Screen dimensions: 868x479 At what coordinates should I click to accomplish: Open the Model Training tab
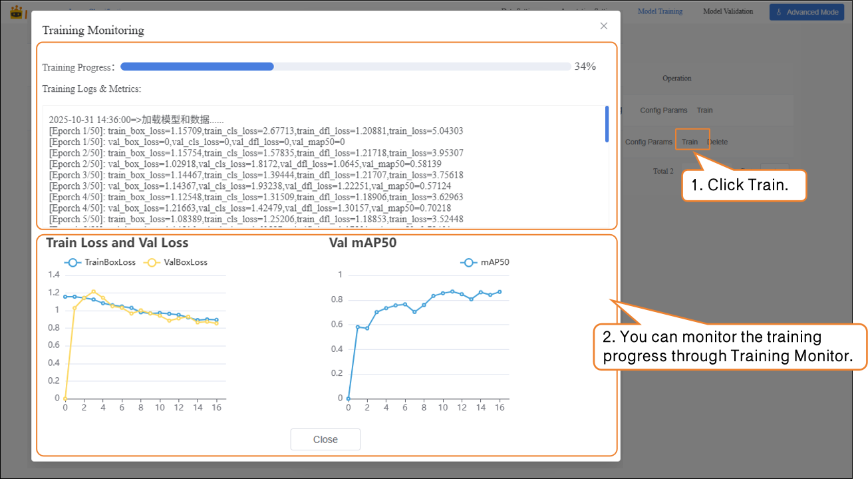[660, 11]
